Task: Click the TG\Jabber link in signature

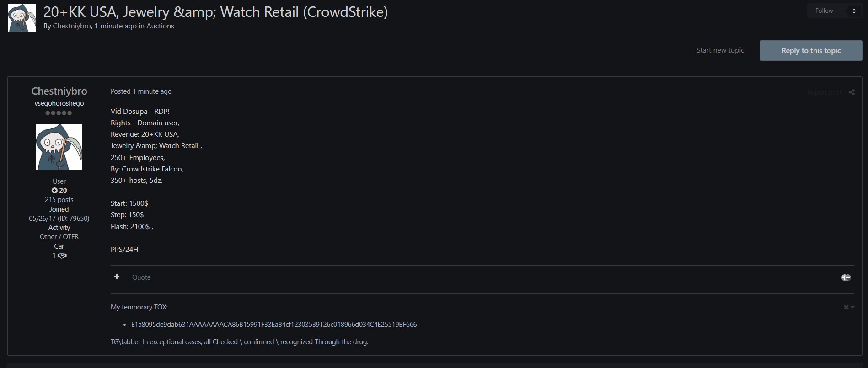Action: 125,342
